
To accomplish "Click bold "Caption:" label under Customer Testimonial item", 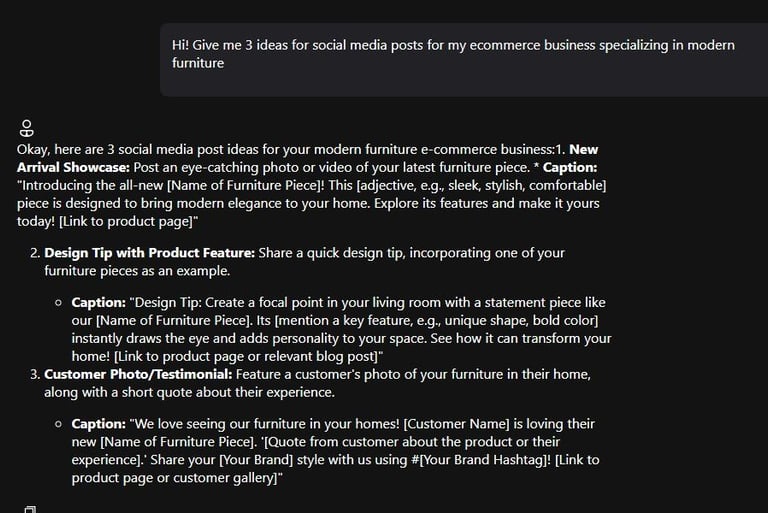I will point(98,424).
